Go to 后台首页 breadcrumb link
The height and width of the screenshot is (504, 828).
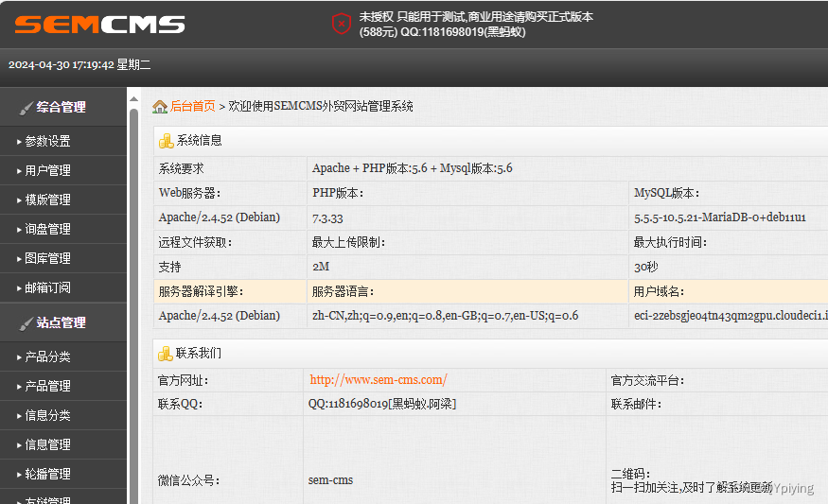193,106
